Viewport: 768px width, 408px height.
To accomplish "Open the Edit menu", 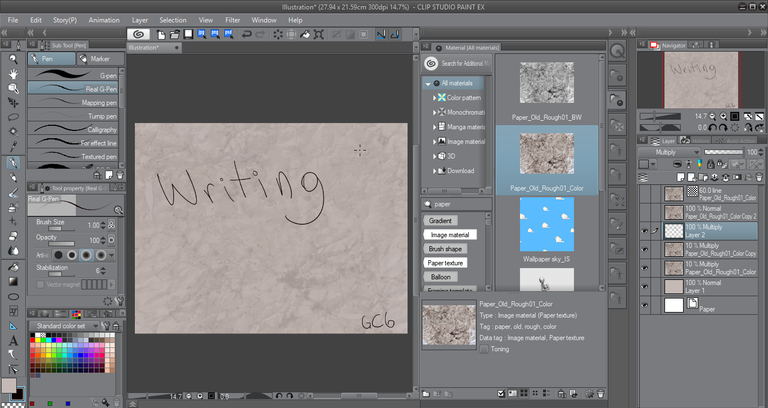I will point(36,20).
